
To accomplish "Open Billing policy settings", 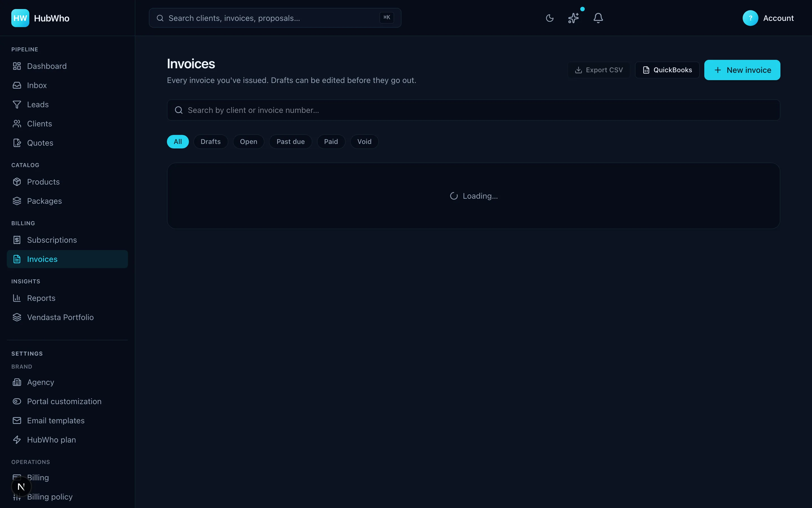I will click(67, 497).
